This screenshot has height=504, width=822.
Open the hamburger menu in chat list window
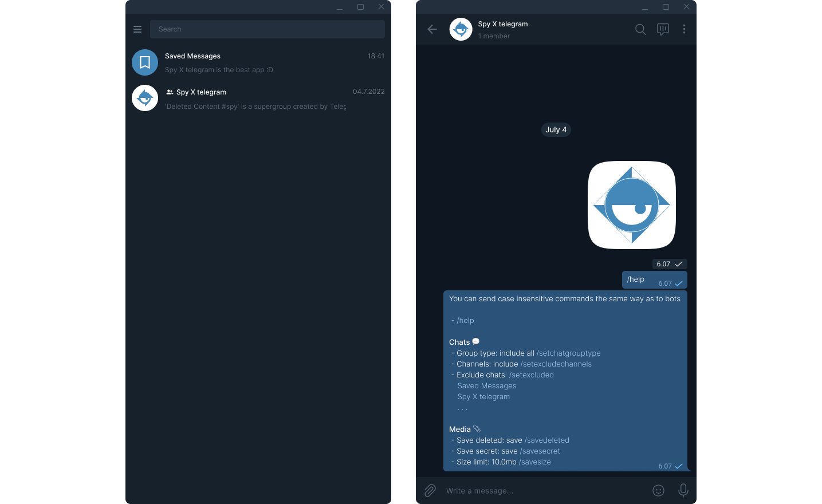[x=137, y=29]
